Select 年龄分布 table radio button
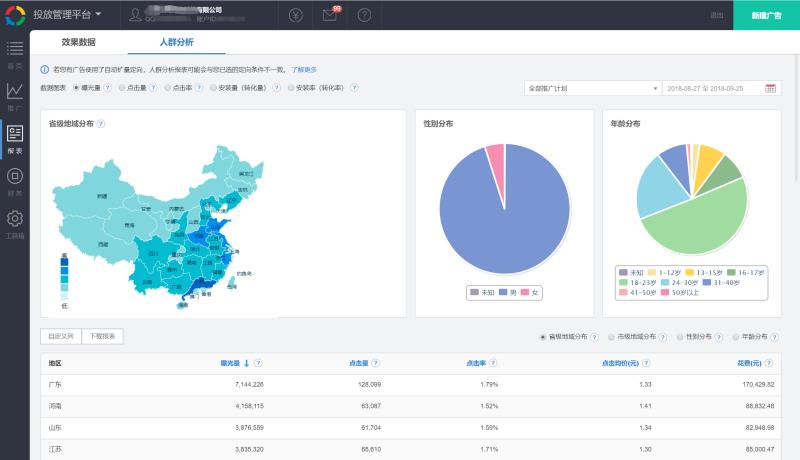Viewport: 800px width, 460px height. click(736, 337)
